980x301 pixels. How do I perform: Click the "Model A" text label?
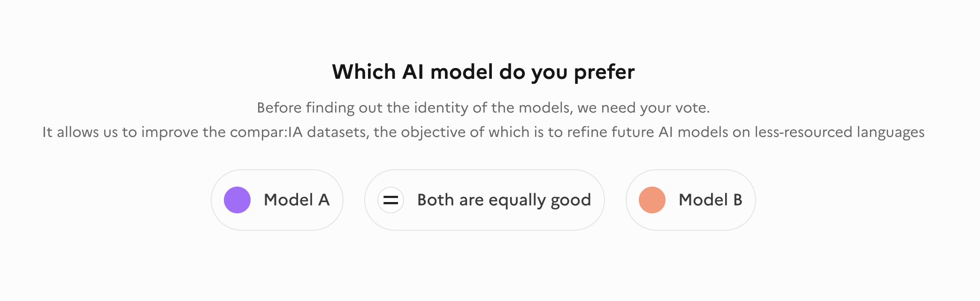point(297,200)
